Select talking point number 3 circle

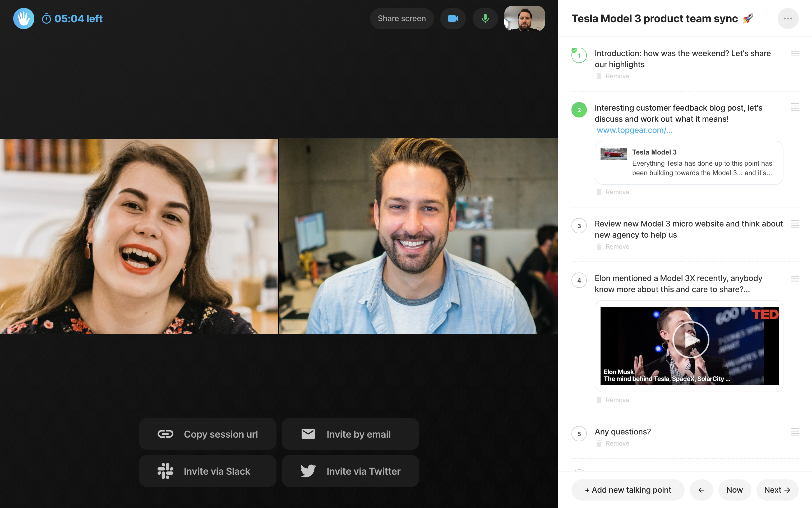click(579, 226)
